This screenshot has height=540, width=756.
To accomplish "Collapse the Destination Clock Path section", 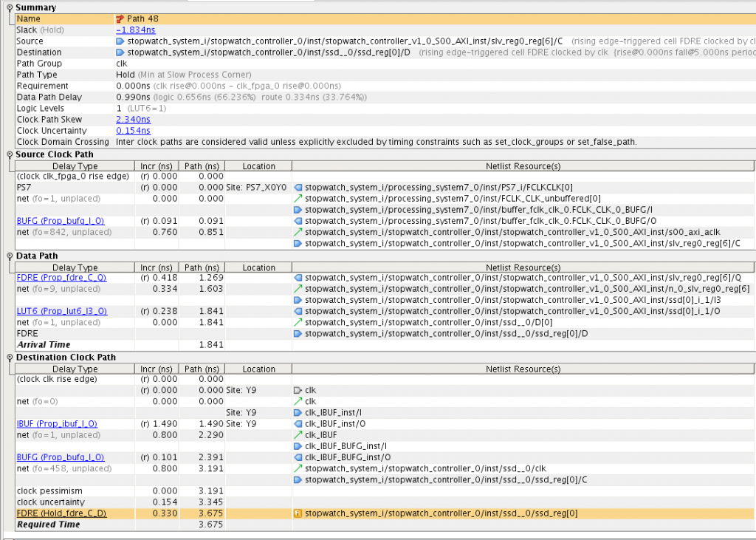I will [9, 358].
